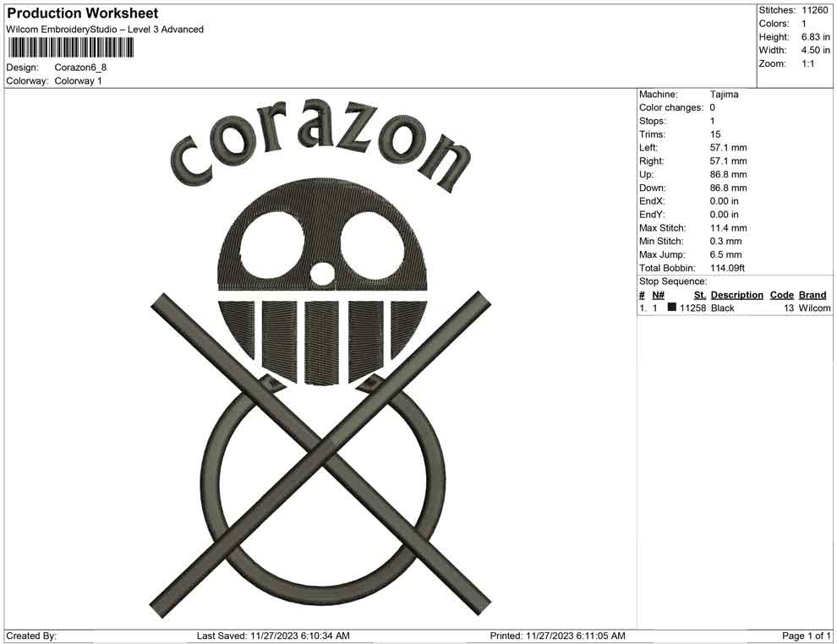
Task: Click the black thread color swatch
Action: (672, 308)
